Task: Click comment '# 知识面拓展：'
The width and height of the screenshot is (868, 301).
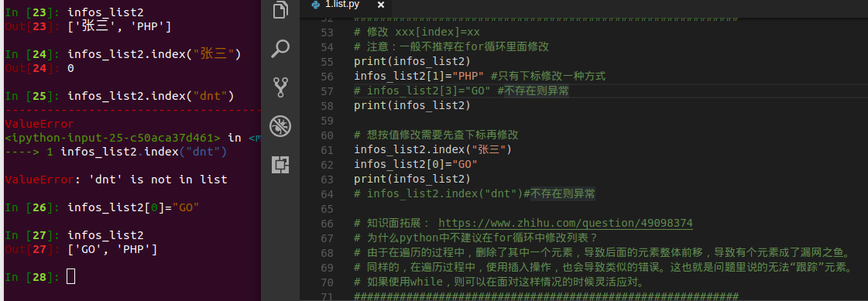Action: click(392, 224)
